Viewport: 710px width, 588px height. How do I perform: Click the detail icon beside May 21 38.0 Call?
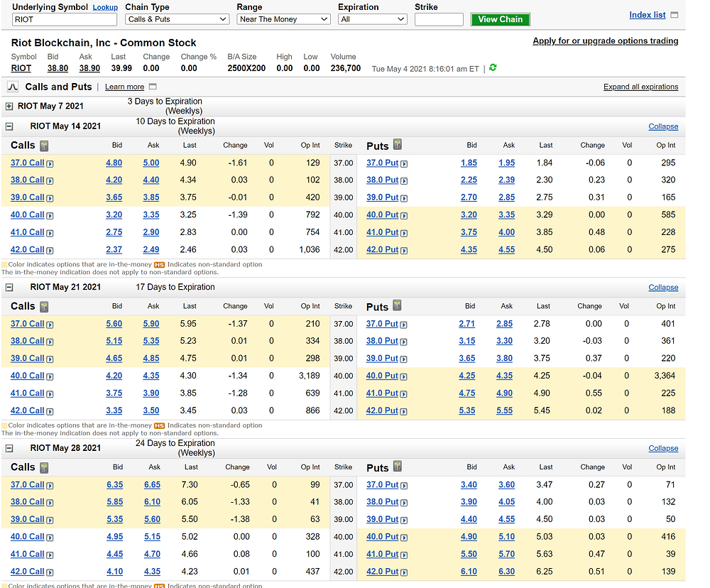pyautogui.click(x=50, y=342)
